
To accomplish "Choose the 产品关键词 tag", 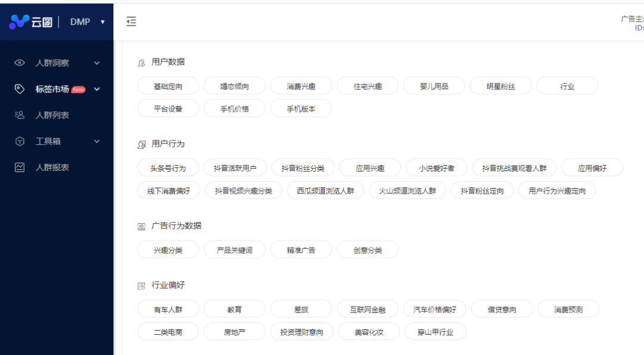I will [234, 250].
